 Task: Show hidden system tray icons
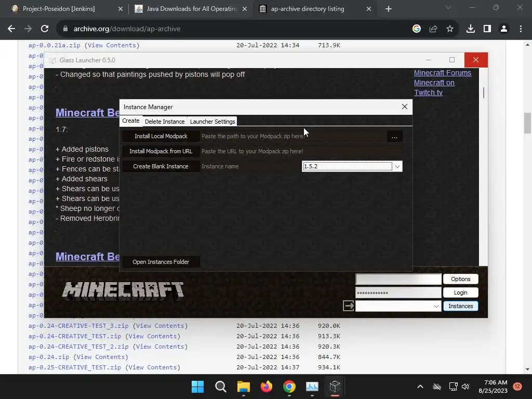[x=420, y=387]
